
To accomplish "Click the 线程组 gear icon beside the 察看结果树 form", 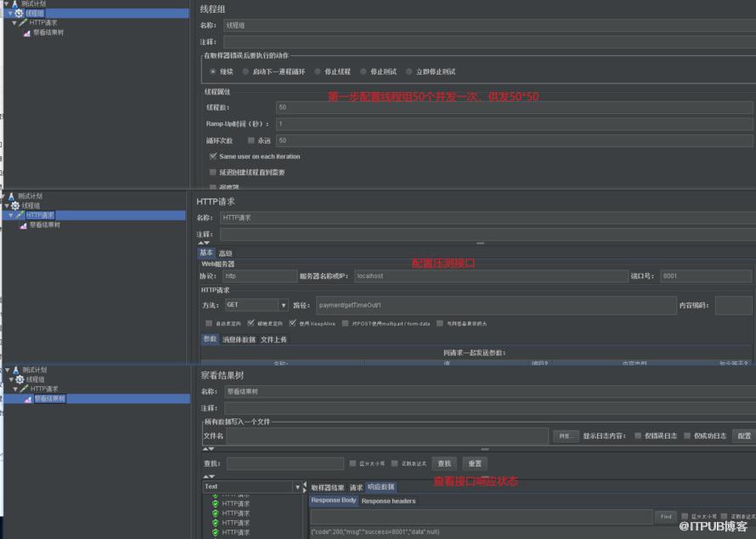I will (x=20, y=379).
